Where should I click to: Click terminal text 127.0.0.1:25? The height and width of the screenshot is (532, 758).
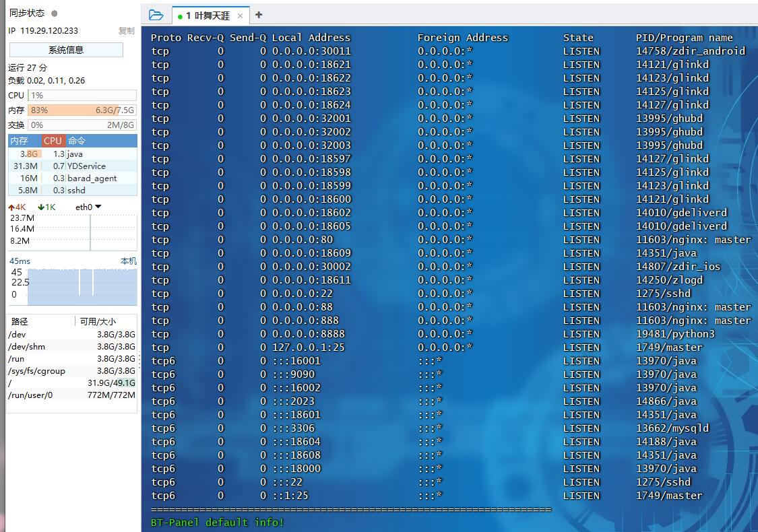[x=309, y=347]
